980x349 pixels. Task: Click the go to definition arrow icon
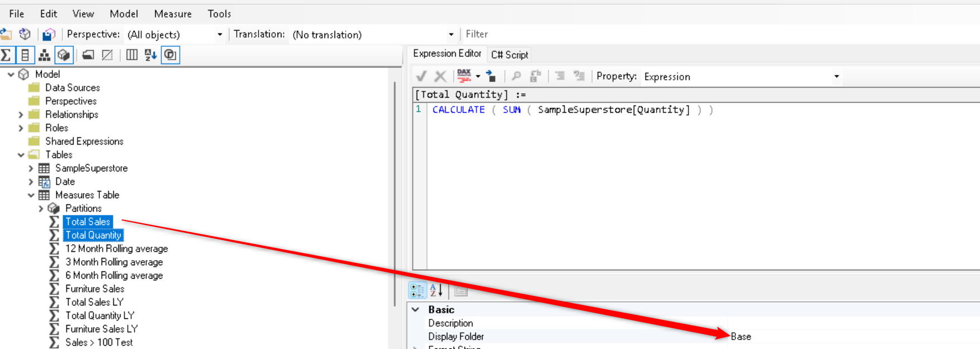491,76
